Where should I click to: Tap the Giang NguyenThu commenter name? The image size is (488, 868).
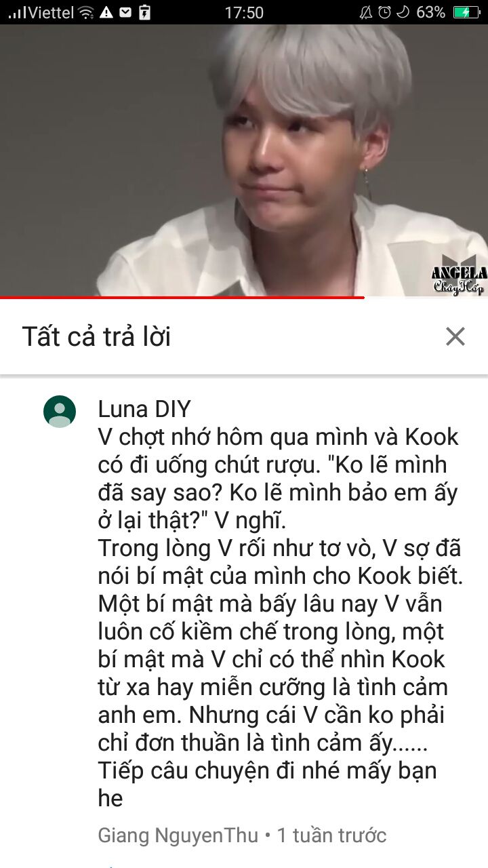pyautogui.click(x=178, y=835)
